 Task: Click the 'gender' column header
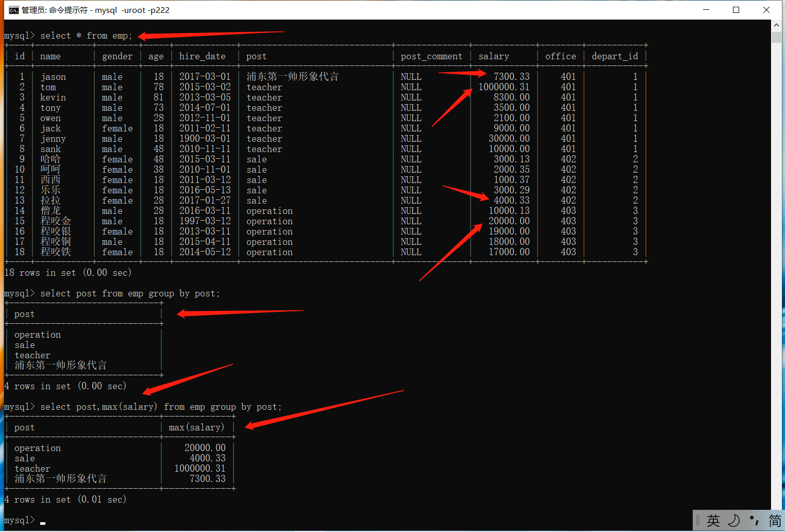pyautogui.click(x=118, y=56)
